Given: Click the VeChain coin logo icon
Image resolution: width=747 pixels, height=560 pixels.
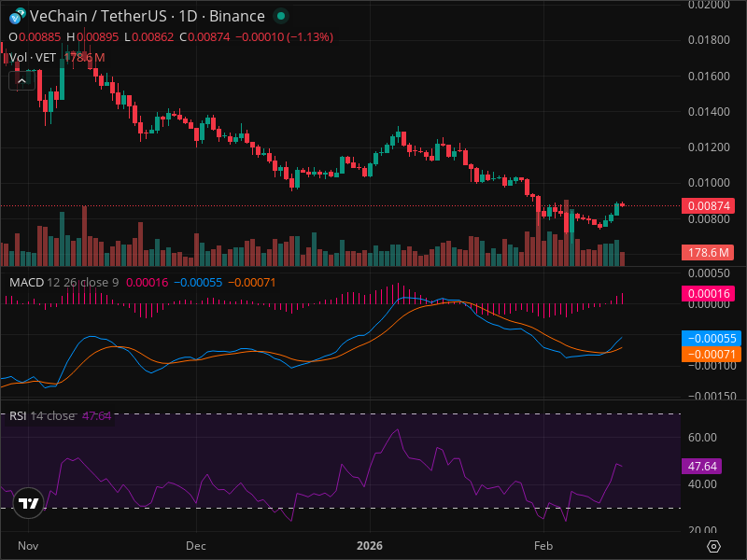Looking at the screenshot, I should [18, 16].
